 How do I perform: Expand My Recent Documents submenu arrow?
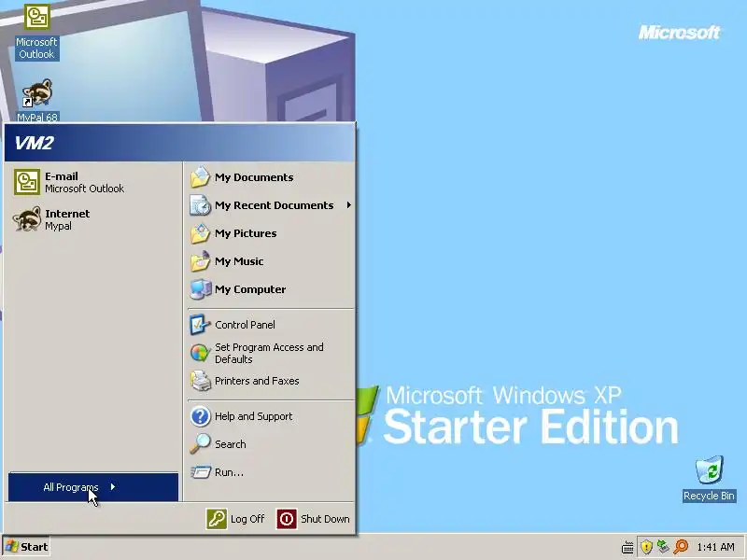[348, 205]
